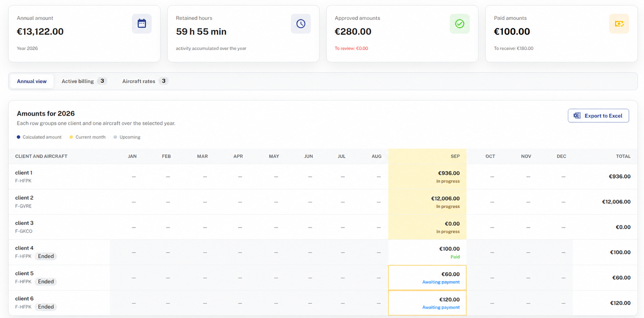Click the yellow Current month legend dot

point(71,137)
